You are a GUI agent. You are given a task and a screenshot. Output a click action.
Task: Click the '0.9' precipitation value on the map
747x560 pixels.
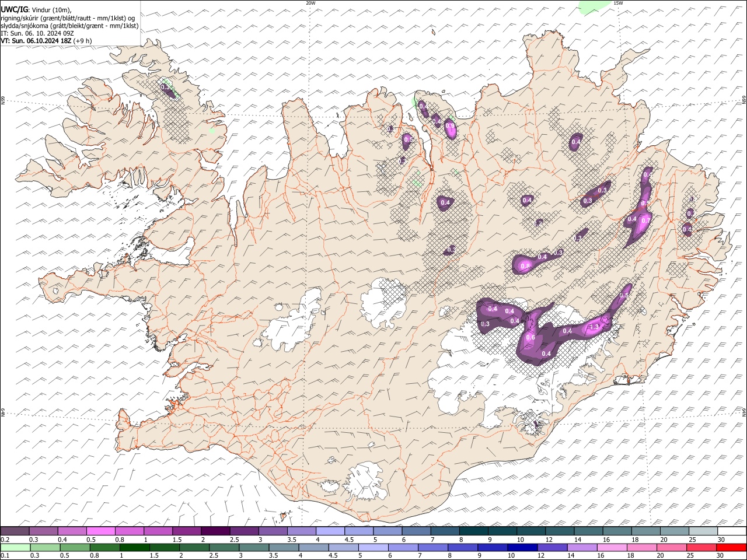click(x=450, y=125)
